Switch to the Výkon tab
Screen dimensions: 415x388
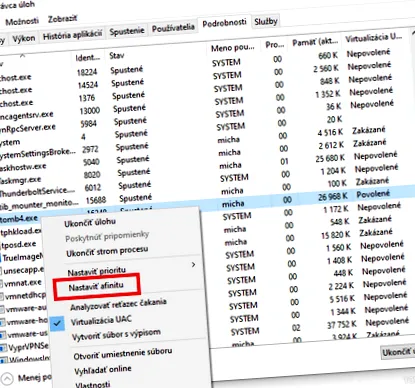[24, 38]
